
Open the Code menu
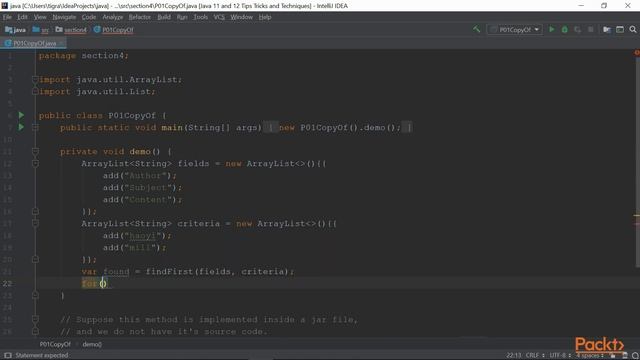click(x=89, y=17)
